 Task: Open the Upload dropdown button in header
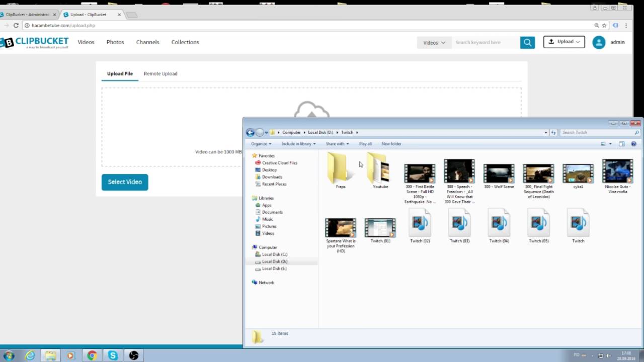564,42
